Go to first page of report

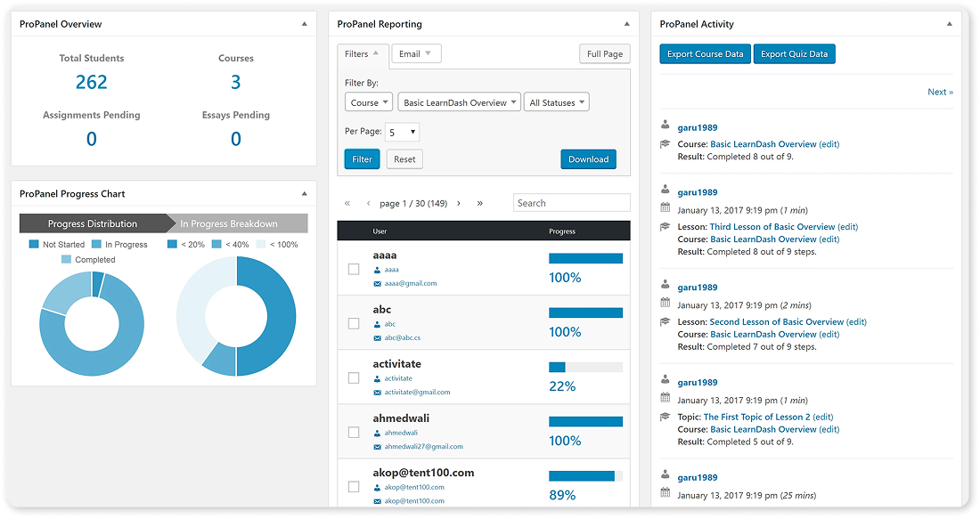[x=347, y=203]
